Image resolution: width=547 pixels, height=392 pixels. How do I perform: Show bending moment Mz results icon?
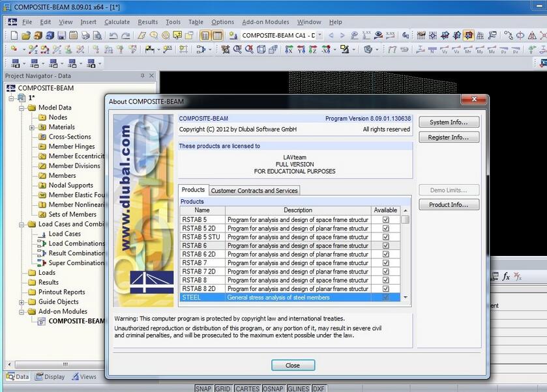pos(492,49)
